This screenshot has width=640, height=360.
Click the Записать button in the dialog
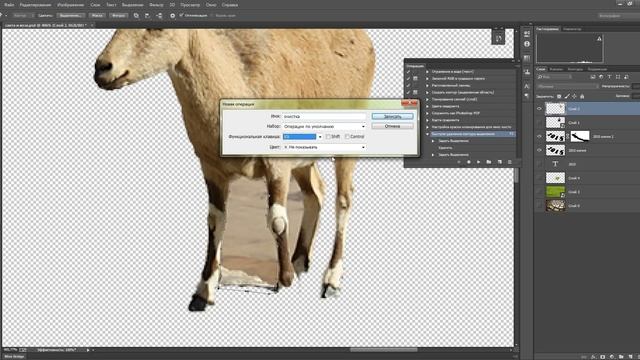coord(392,116)
